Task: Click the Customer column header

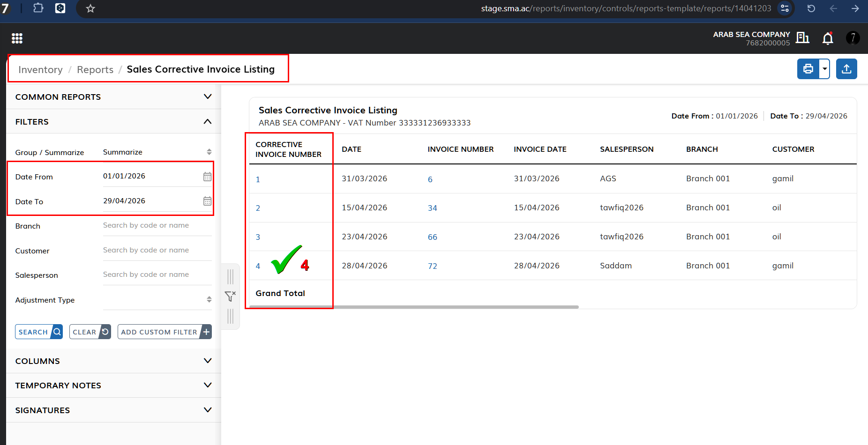Action: (793, 149)
